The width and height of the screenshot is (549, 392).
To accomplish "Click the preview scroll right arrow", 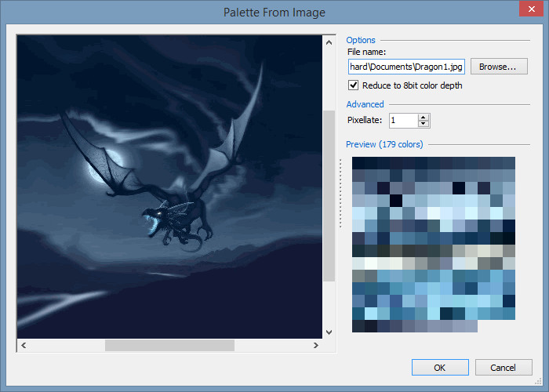I will click(x=316, y=346).
